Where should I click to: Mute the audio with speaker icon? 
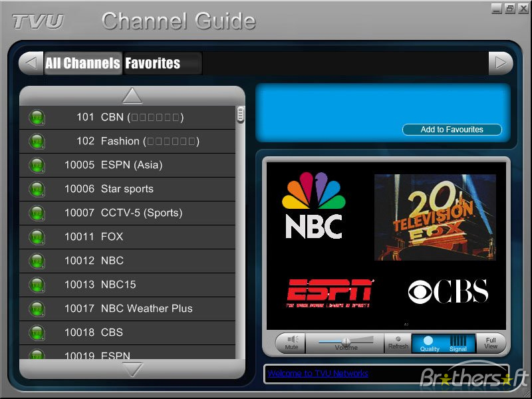pos(291,342)
